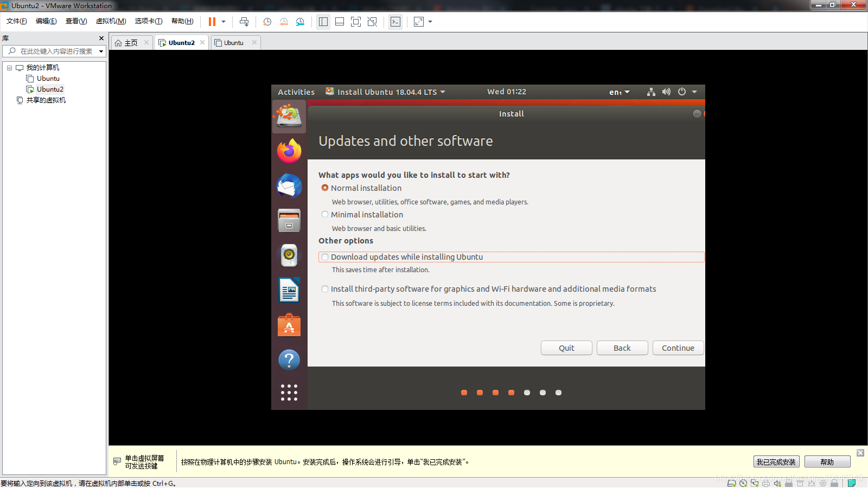Open Help from dock
The height and width of the screenshot is (488, 868).
pos(289,359)
